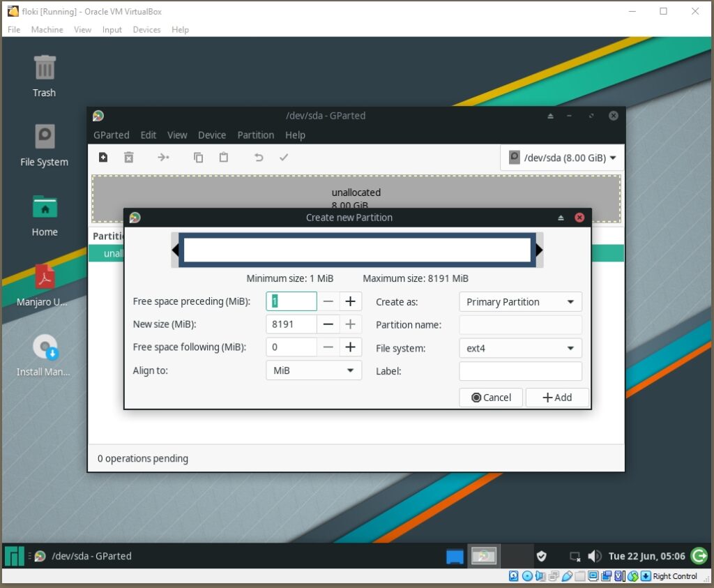
Task: Open the Edit menu in GParted
Action: 148,135
